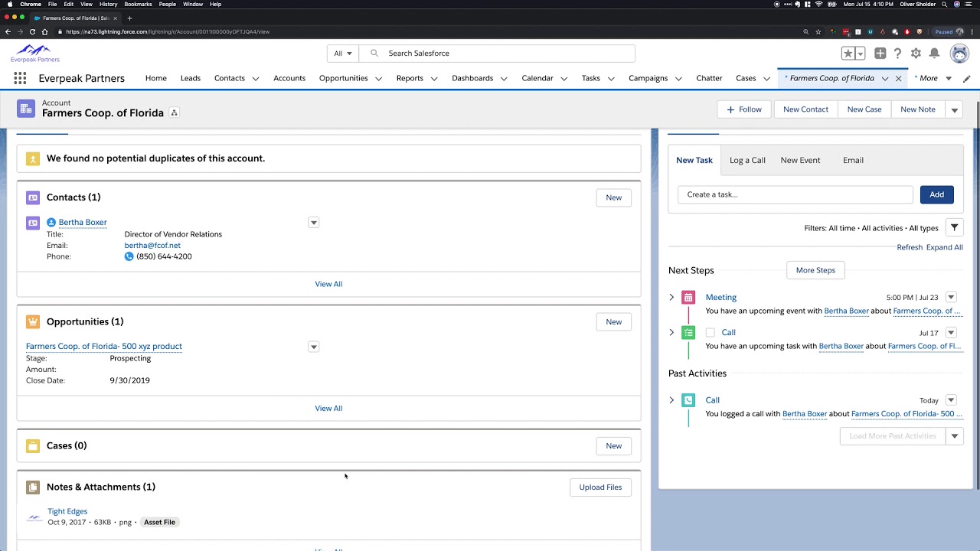Screen dimensions: 980x551
Task: Open the opportunity row actions menu
Action: [x=313, y=347]
